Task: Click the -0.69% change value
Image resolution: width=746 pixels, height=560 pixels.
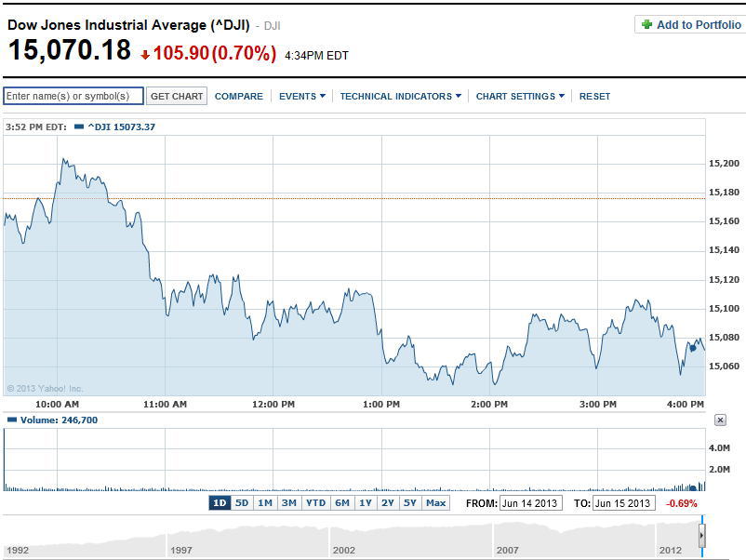Action: tap(681, 503)
